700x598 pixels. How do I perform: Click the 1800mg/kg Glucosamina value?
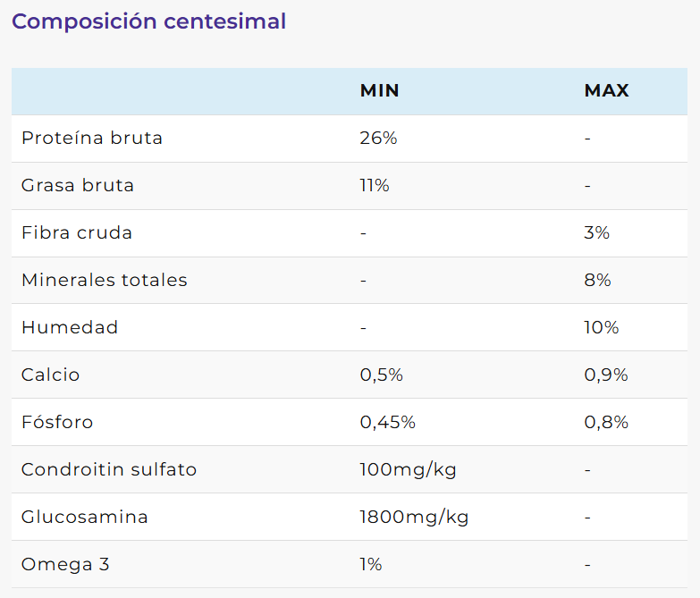click(x=414, y=518)
